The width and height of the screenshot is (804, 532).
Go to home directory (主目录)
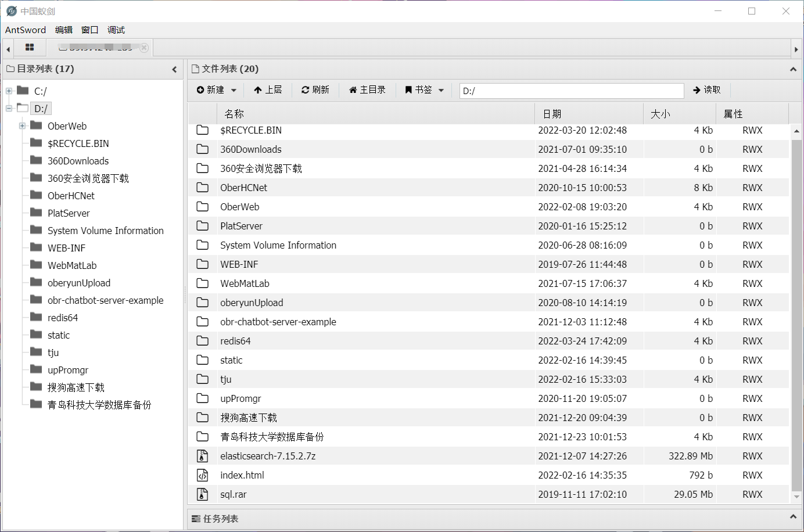point(367,90)
